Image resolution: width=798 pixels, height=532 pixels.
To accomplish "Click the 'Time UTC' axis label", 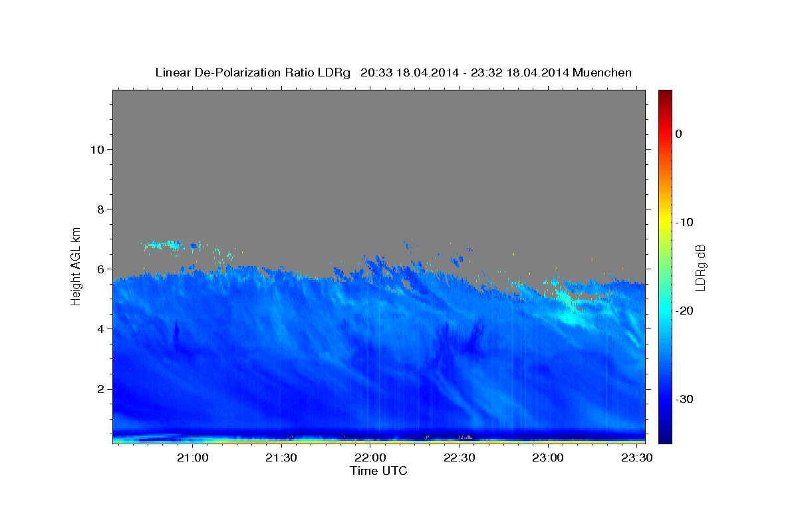I will click(378, 471).
